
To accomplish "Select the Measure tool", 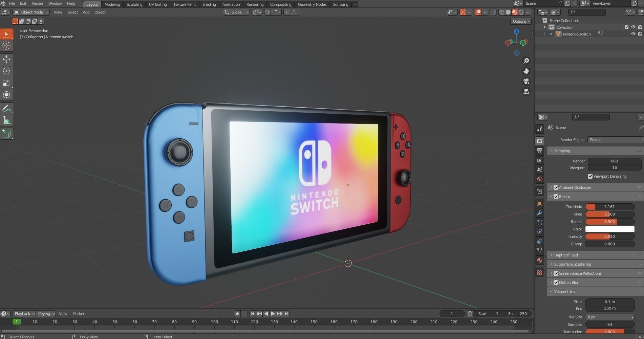I will [x=6, y=120].
